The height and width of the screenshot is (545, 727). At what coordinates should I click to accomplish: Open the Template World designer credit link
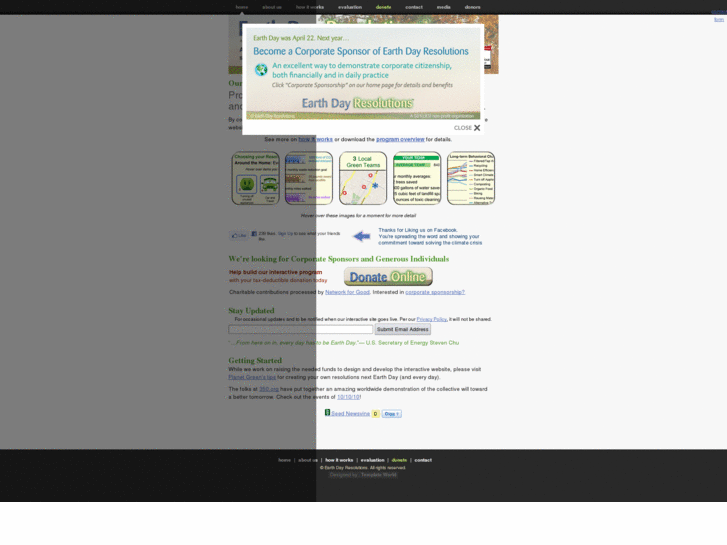379,474
